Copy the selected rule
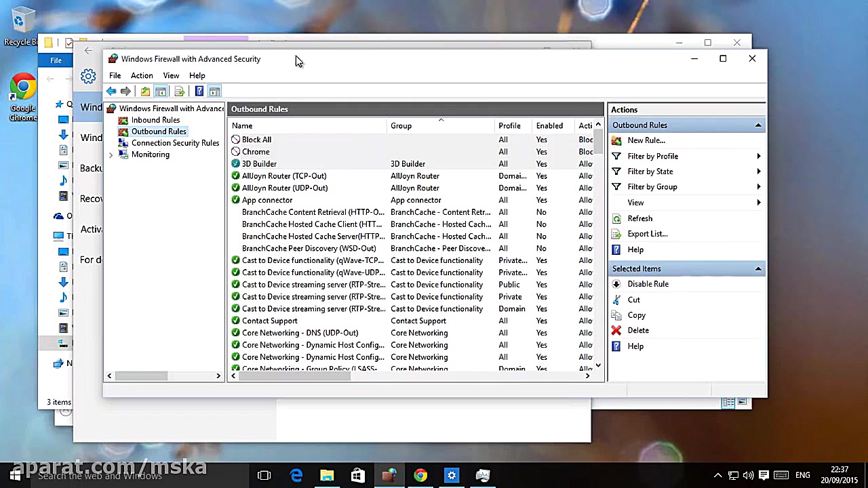868x488 pixels. (636, 315)
